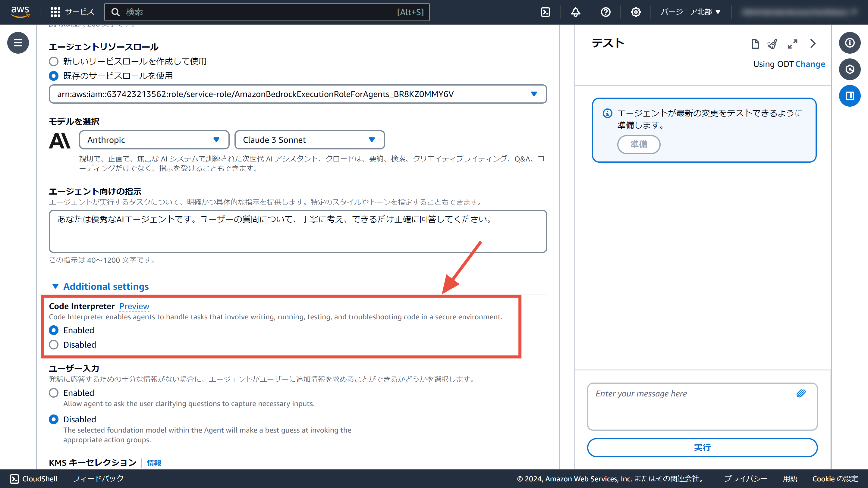Click the 実行 run button
Viewport: 868px width, 488px height.
[x=702, y=447]
